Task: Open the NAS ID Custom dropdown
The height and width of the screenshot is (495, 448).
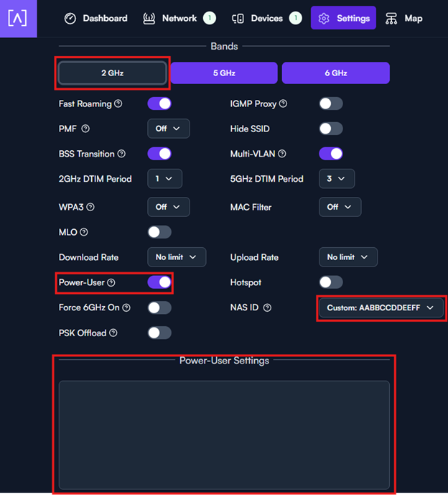Action: coord(381,307)
